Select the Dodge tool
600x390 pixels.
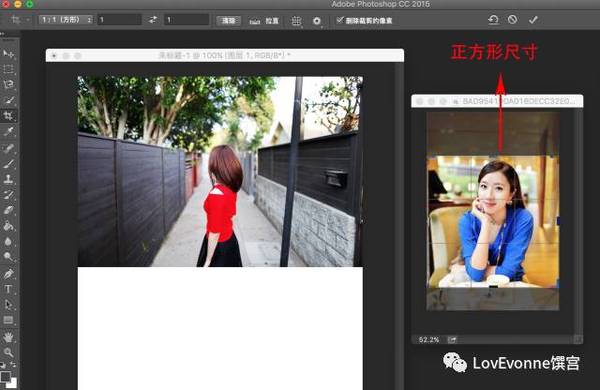(8, 256)
